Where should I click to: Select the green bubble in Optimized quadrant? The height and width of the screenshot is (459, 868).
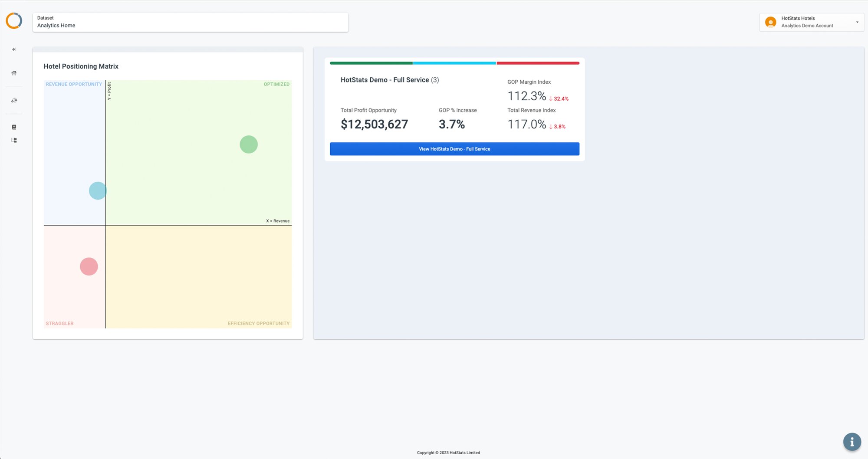click(x=249, y=144)
